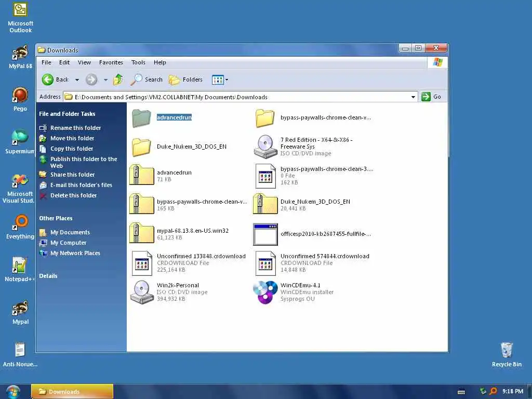Click Copy this folder

pyautogui.click(x=72, y=149)
